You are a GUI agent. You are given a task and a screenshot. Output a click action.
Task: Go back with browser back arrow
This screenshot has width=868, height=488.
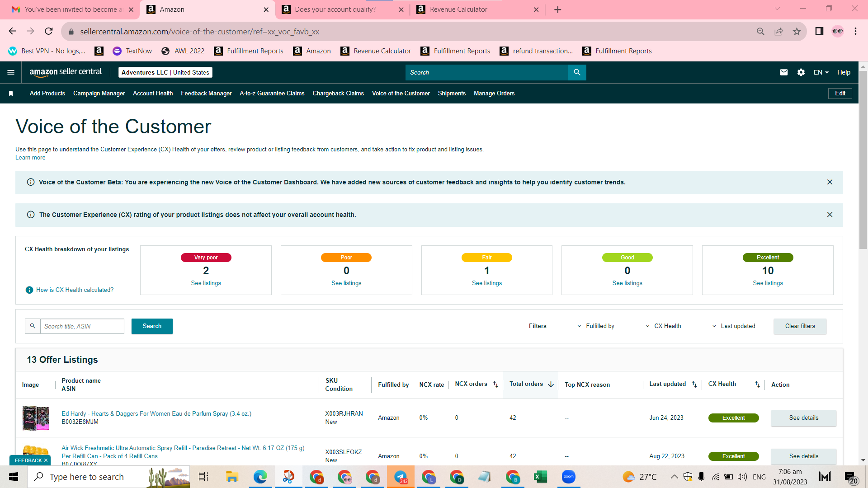coord(12,31)
